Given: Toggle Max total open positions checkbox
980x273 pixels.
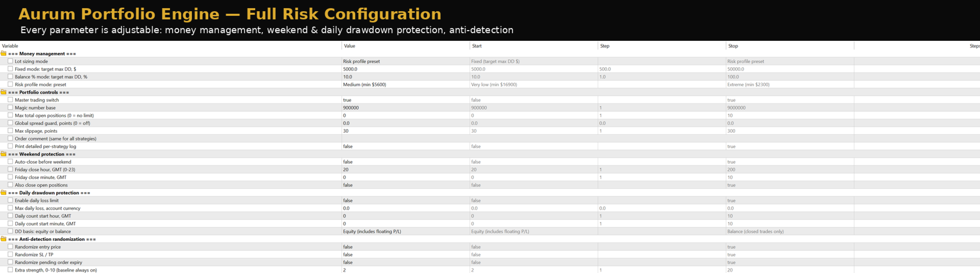Looking at the screenshot, I should pos(10,115).
